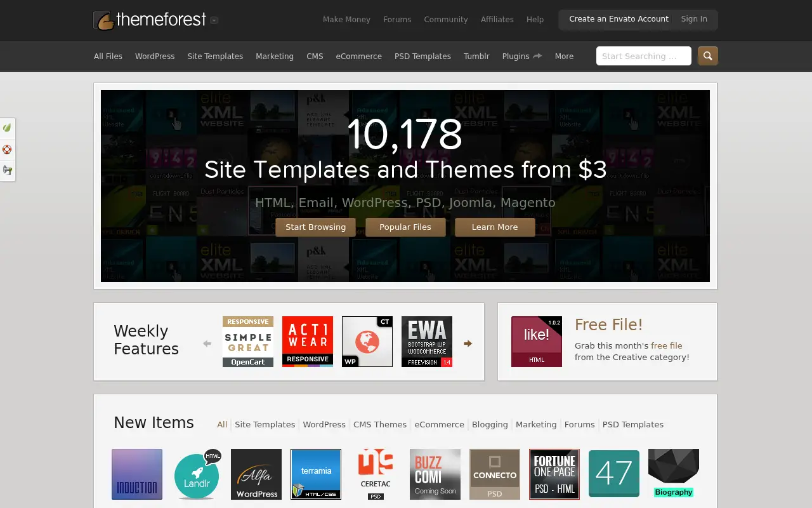This screenshot has height=508, width=812.
Task: Open the Ceretac PSD new item
Action: pos(376,474)
